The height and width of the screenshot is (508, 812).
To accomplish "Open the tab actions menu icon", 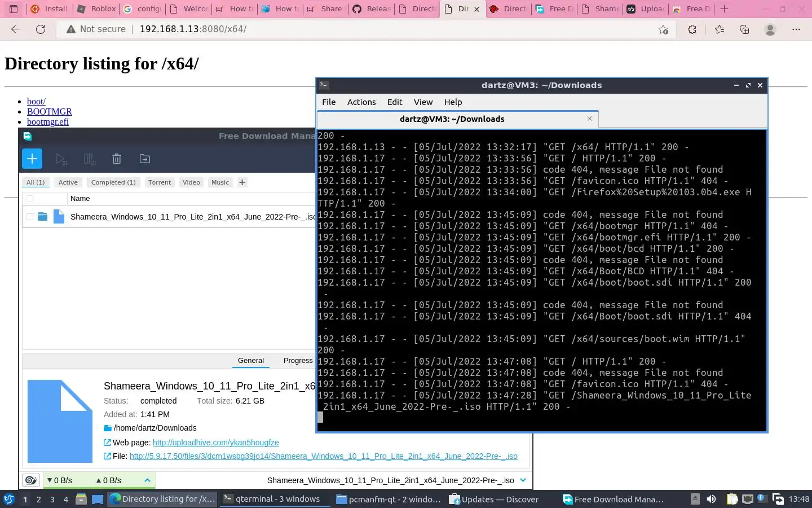I will (x=14, y=9).
